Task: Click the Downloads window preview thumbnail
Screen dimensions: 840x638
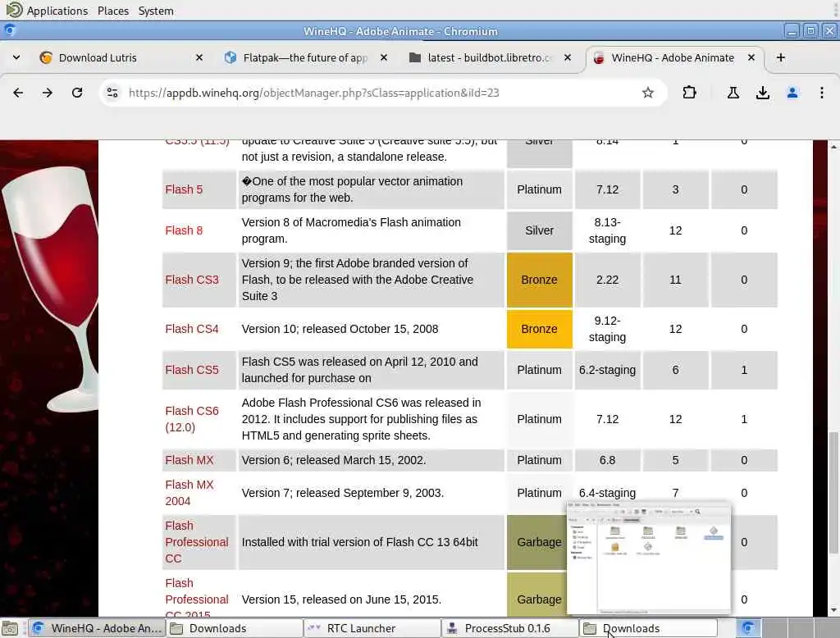Action: [x=649, y=557]
